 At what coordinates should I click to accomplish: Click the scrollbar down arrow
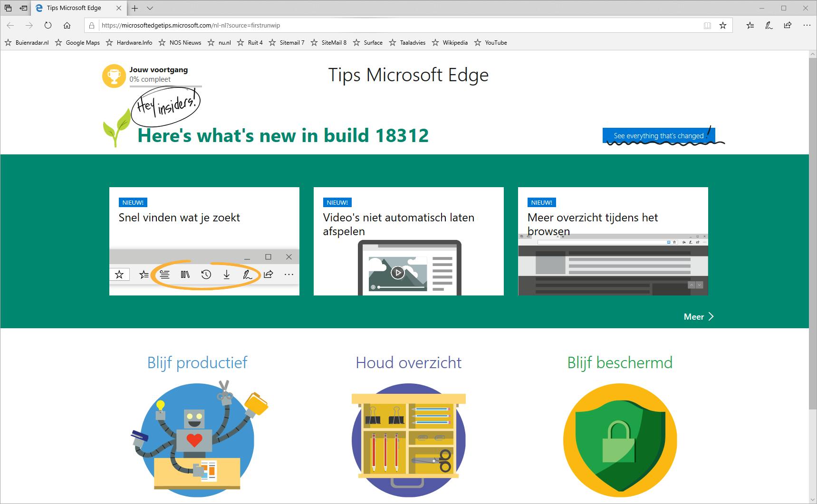[x=813, y=499]
